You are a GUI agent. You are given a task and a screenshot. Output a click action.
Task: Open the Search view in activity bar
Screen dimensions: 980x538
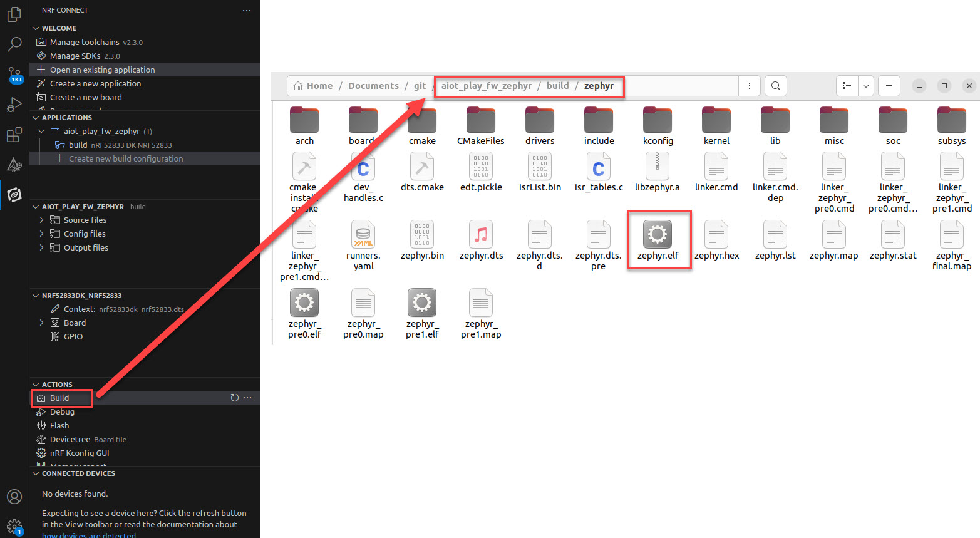point(14,44)
